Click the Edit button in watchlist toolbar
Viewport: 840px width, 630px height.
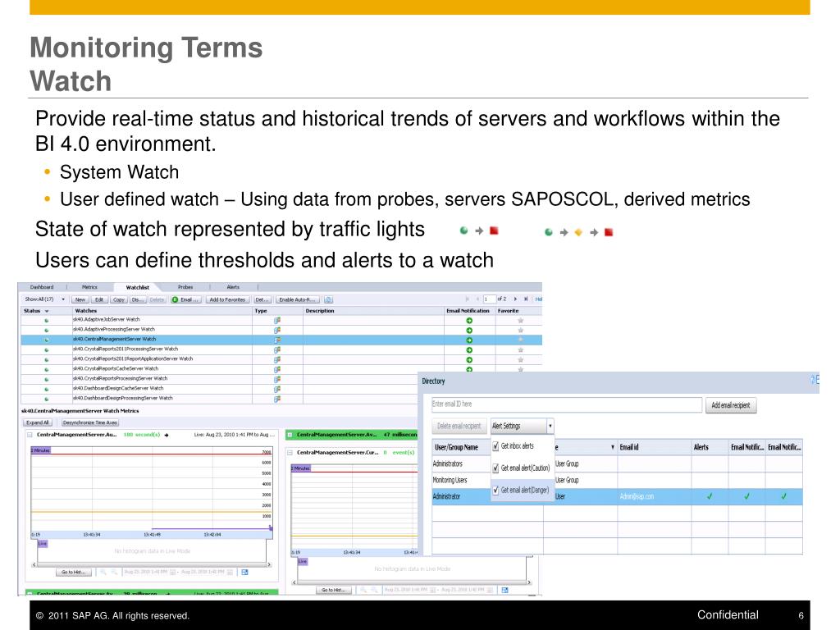pyautogui.click(x=99, y=300)
